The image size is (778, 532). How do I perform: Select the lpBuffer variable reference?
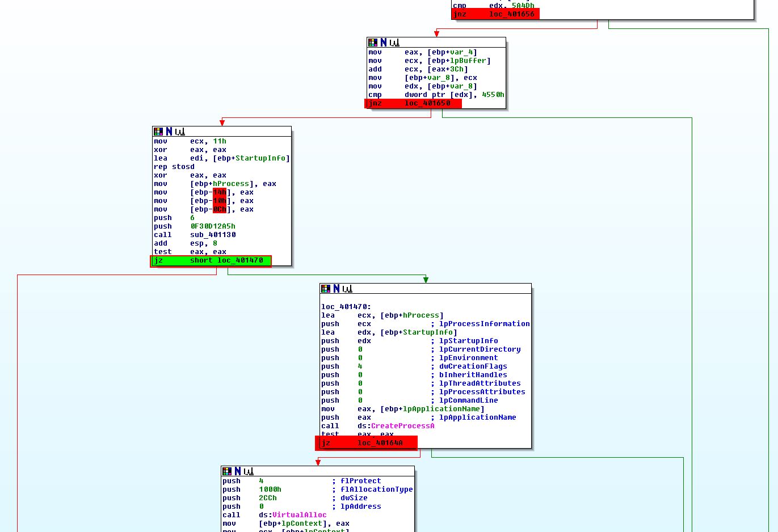pos(468,61)
